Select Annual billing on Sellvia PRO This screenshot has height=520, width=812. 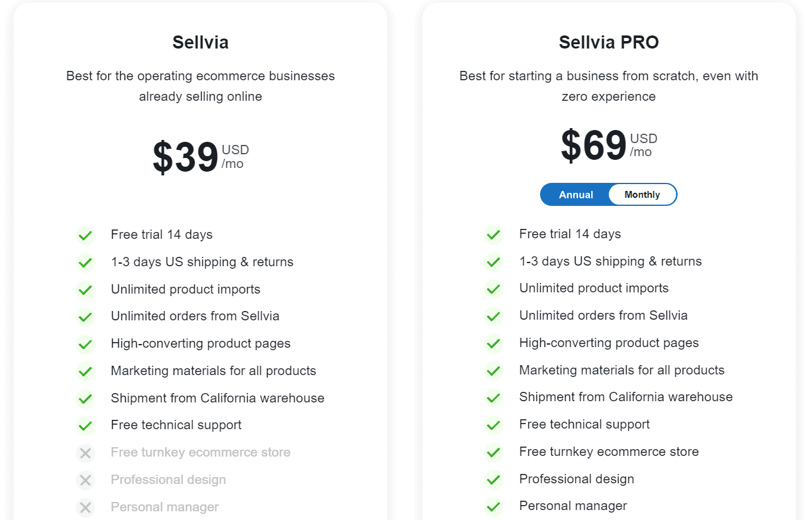click(x=575, y=194)
